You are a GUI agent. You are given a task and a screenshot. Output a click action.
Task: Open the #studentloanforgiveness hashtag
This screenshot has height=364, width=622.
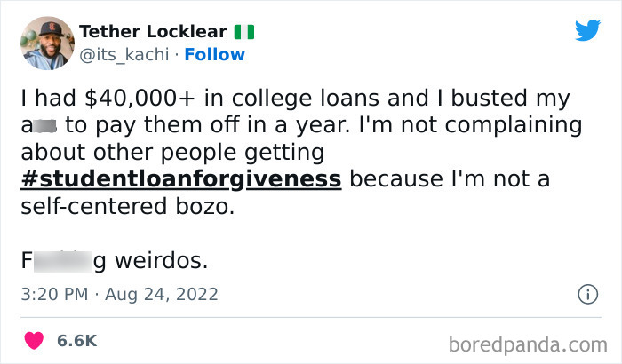click(181, 178)
